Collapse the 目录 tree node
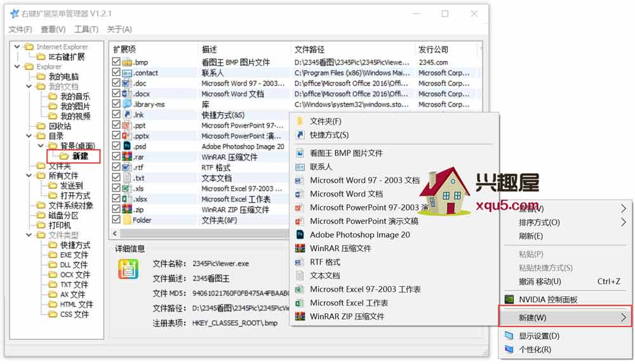Viewport: 635px width, 364px height. pos(29,136)
